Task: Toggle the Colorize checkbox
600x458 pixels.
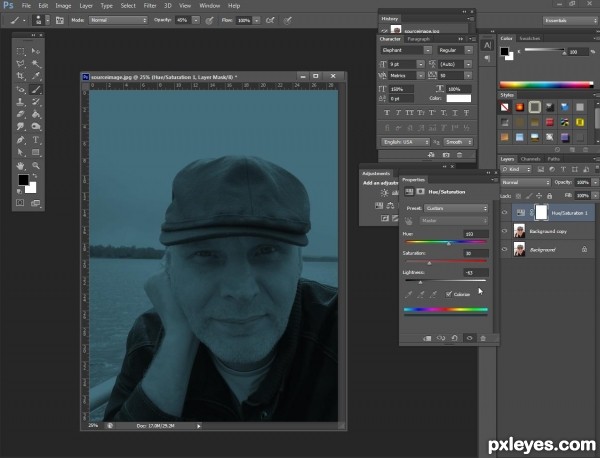Action: 449,294
